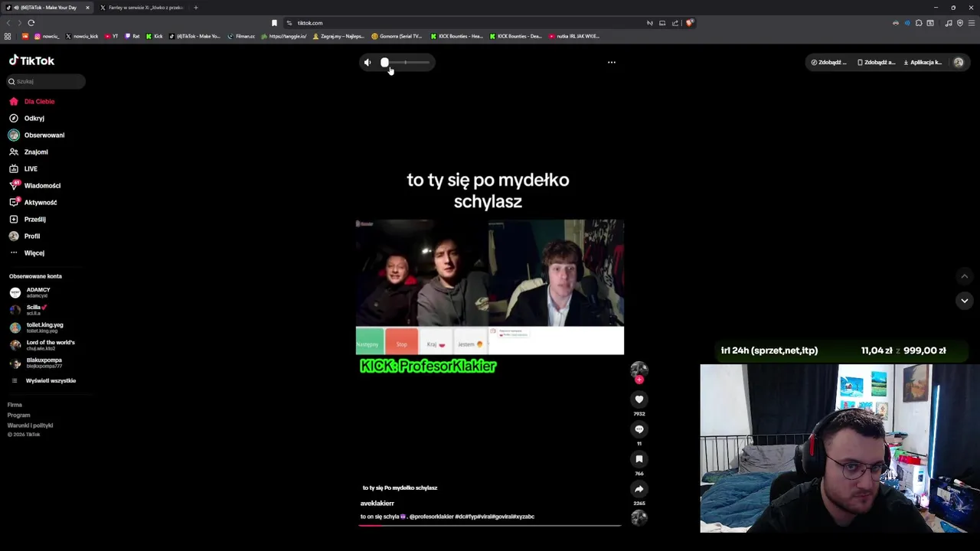The height and width of the screenshot is (551, 980).
Task: Expand Warunki i polityki footer section
Action: tap(30, 425)
